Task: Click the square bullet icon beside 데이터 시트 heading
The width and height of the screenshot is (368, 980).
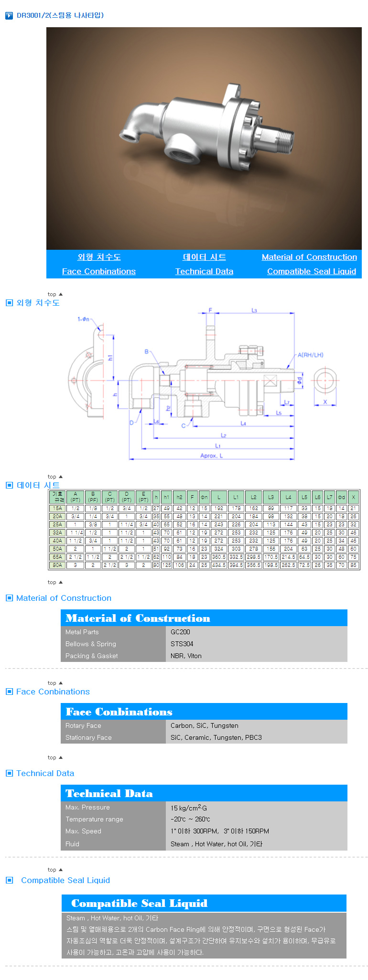Action: coord(9,485)
